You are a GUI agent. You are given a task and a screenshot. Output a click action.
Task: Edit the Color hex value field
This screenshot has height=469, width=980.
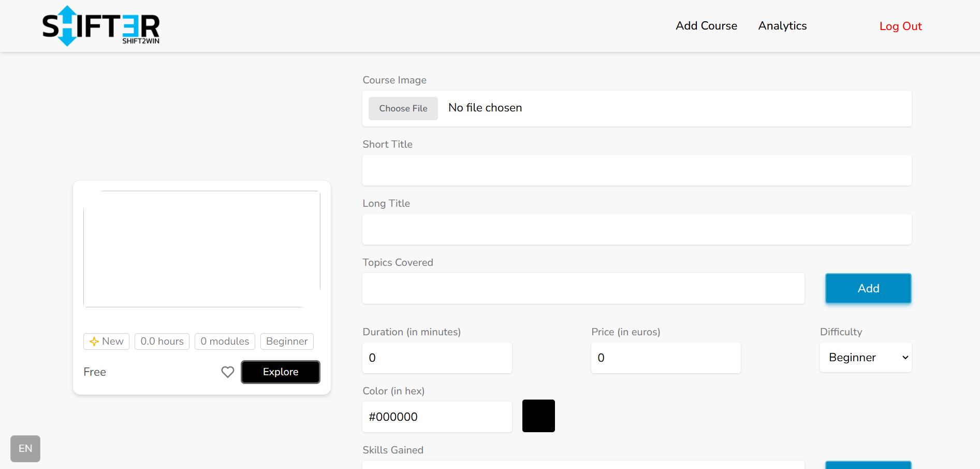(x=437, y=417)
